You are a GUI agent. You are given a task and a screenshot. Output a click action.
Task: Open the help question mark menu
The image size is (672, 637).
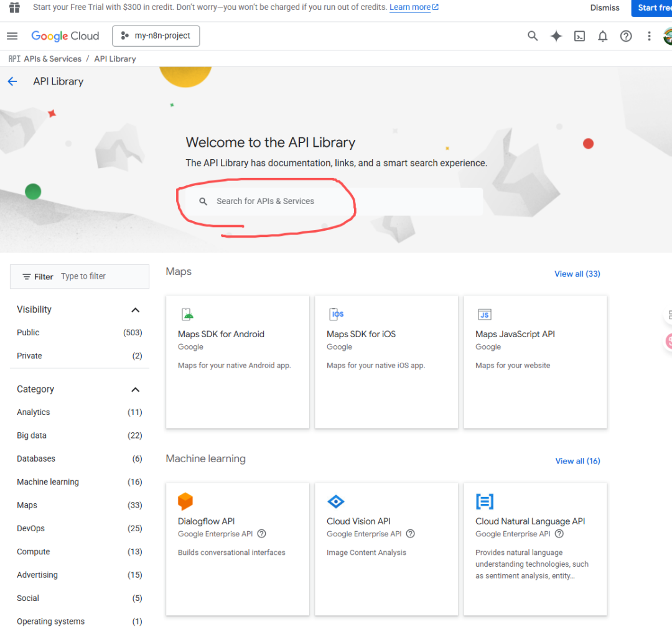[x=626, y=36]
